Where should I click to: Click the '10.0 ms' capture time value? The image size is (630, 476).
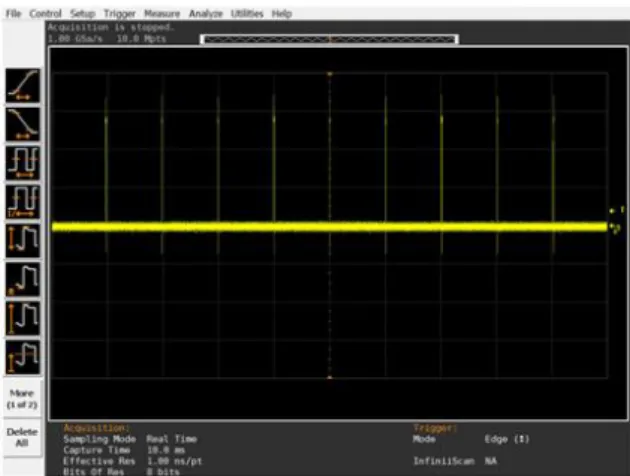tap(166, 450)
